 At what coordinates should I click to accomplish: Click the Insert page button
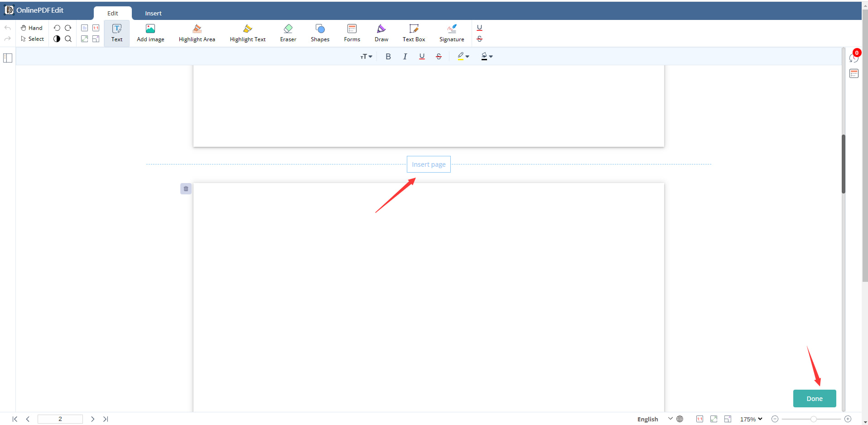(429, 164)
